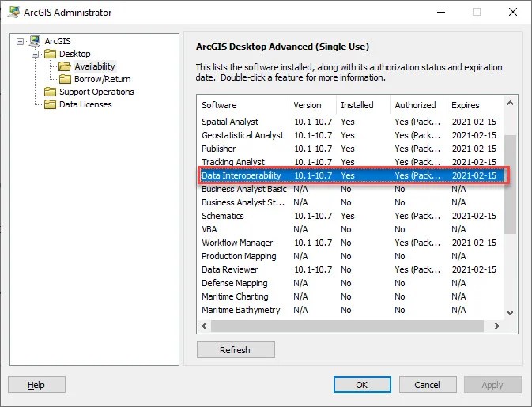This screenshot has height=407, width=532.
Task: Click the list's scroll up arrow
Action: point(510,103)
